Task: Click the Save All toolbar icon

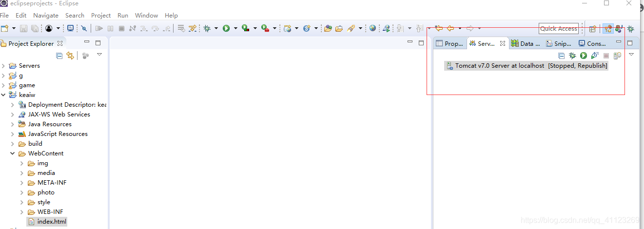Action: coord(35,28)
